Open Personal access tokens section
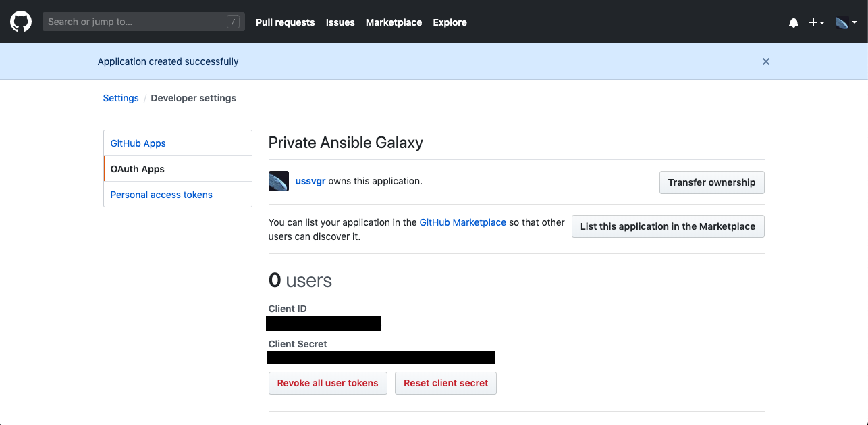This screenshot has height=425, width=868. pos(161,195)
